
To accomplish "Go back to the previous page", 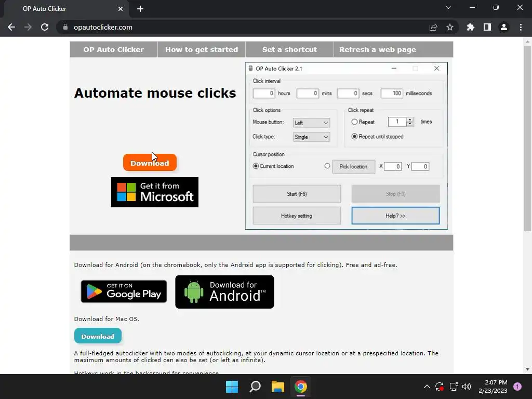I will pyautogui.click(x=11, y=27).
